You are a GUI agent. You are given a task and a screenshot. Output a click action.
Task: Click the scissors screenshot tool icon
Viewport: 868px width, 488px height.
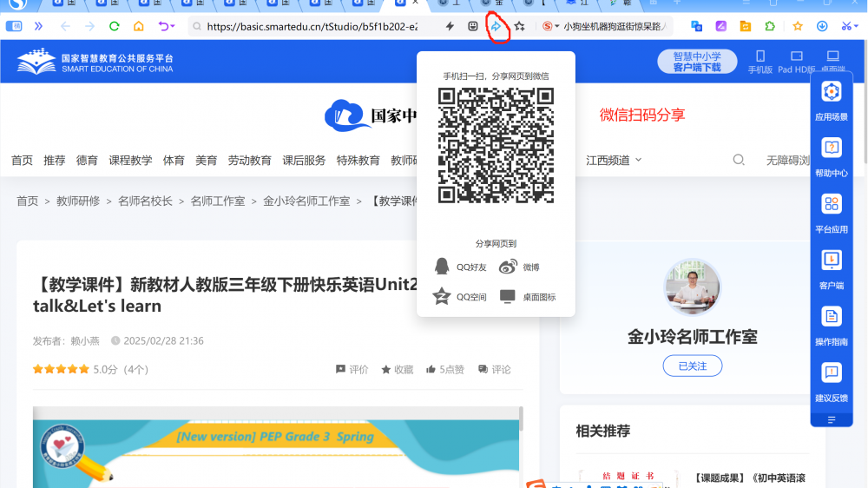(x=845, y=26)
